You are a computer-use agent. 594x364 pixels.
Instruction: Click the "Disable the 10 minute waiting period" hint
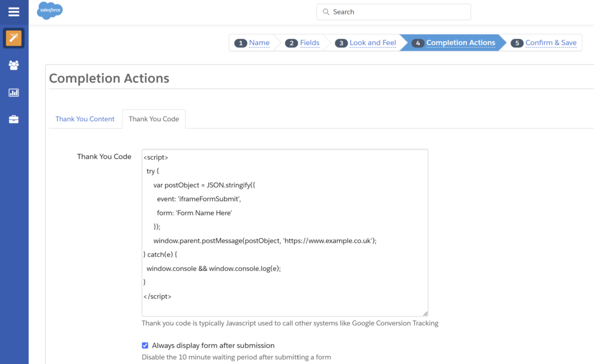(x=236, y=357)
